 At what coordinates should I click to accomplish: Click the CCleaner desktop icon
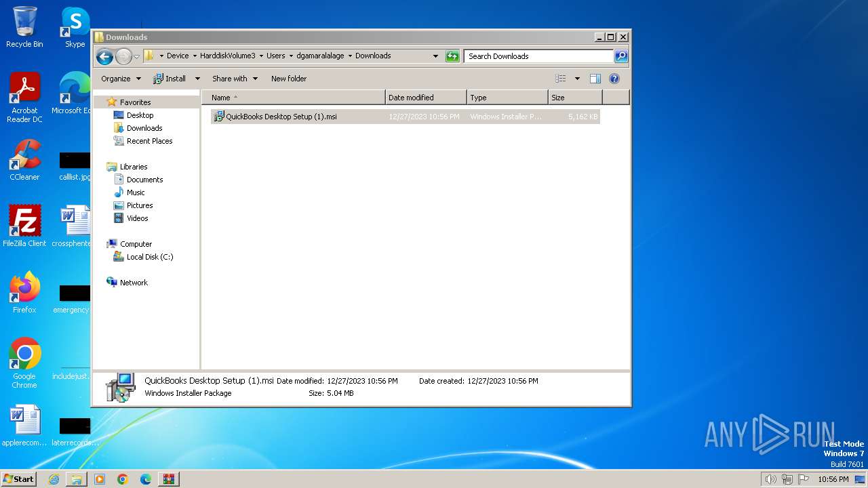(24, 160)
